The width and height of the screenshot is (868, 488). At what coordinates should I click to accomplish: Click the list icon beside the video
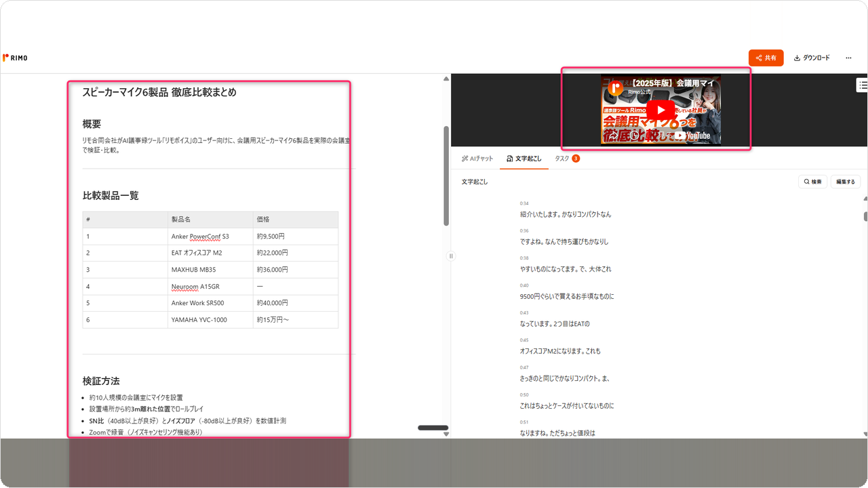pyautogui.click(x=862, y=85)
